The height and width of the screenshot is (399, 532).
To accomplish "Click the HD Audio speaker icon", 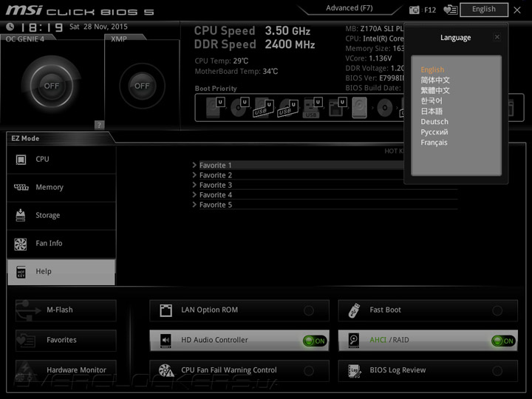I will [166, 341].
